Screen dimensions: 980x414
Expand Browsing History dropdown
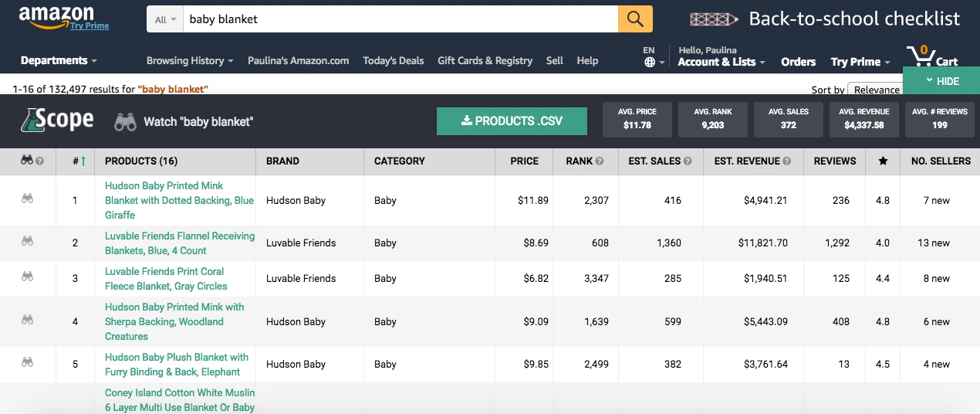click(x=190, y=60)
